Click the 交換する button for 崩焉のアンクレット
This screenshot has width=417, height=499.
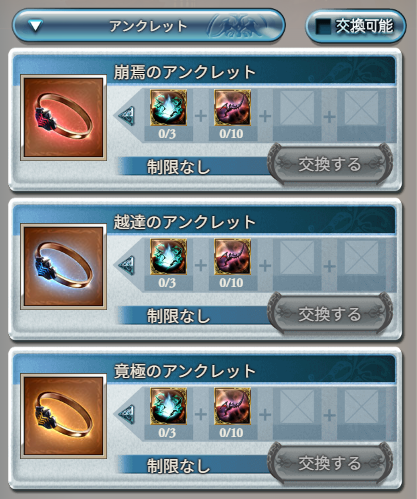330,164
